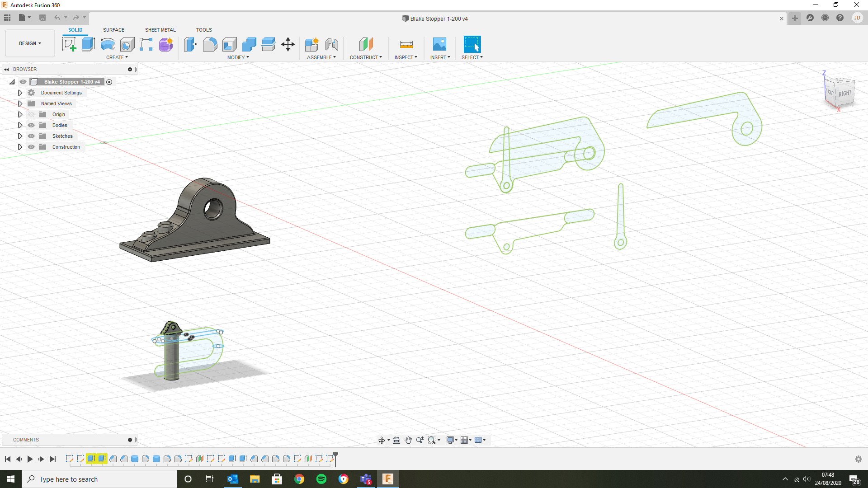
Task: Click the Offset Plane construct icon
Action: (x=366, y=44)
